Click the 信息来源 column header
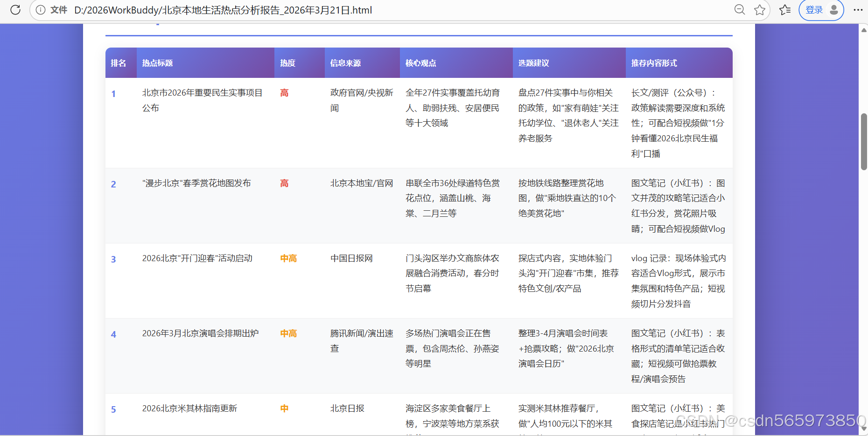868x436 pixels. point(362,63)
